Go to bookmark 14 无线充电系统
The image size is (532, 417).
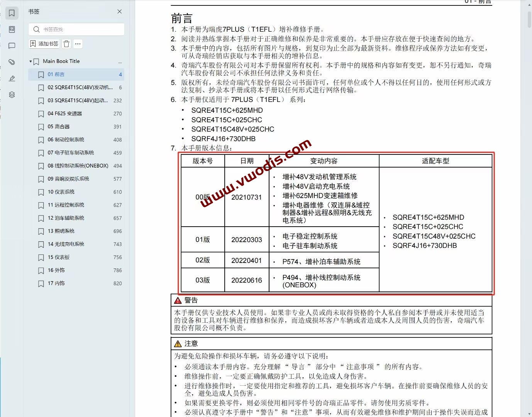pos(76,244)
